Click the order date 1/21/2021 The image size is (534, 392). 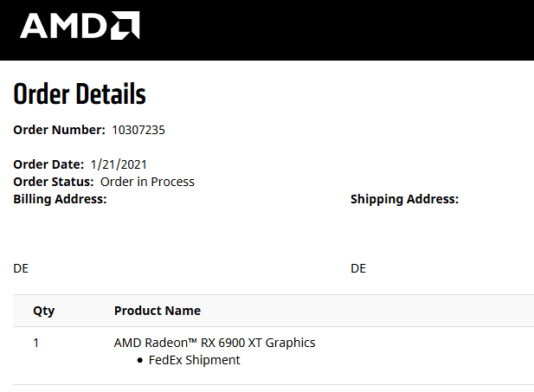tap(119, 164)
